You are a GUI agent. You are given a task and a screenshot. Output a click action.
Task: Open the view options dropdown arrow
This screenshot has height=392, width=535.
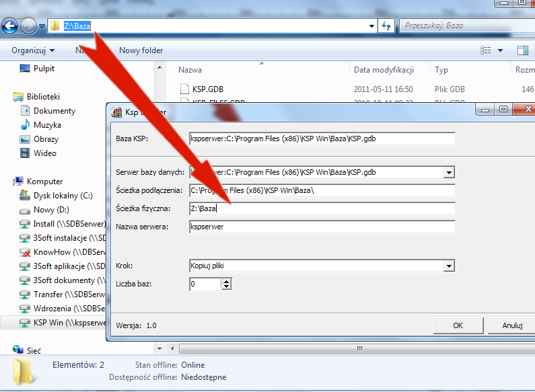pos(500,50)
